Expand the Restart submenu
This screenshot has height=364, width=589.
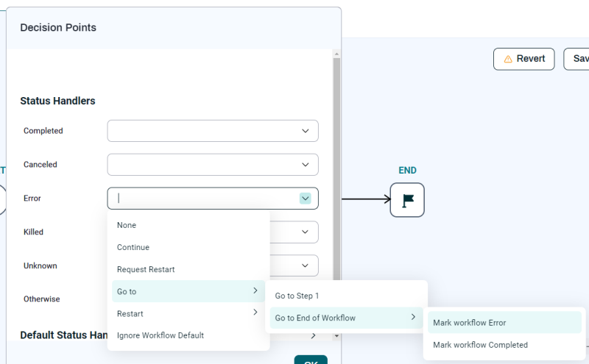(255, 313)
